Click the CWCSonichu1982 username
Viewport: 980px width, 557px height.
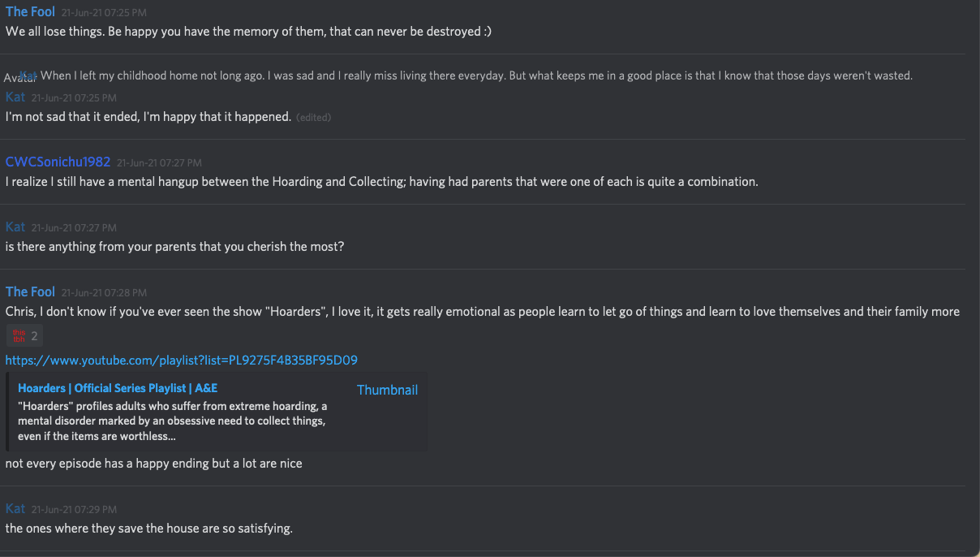(58, 162)
